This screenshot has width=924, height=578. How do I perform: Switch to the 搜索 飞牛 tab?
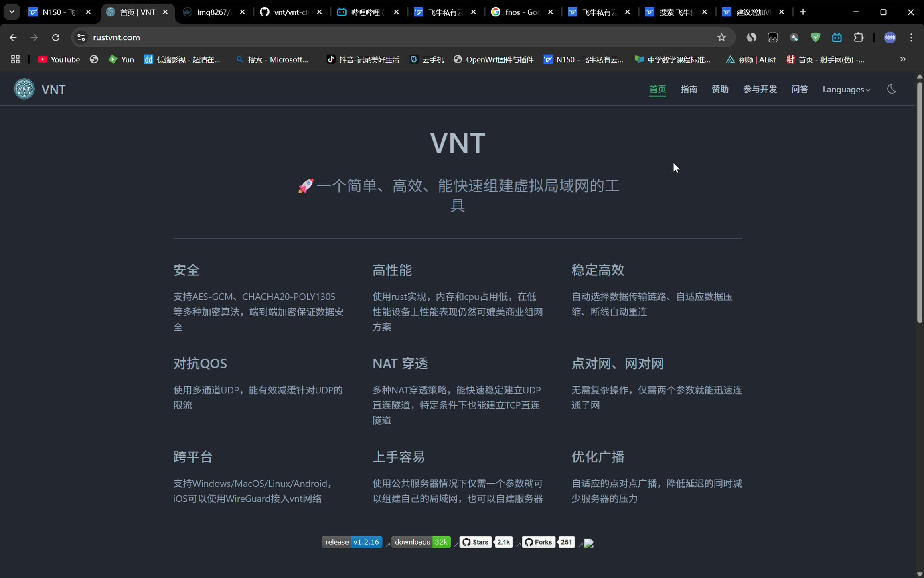coord(676,12)
